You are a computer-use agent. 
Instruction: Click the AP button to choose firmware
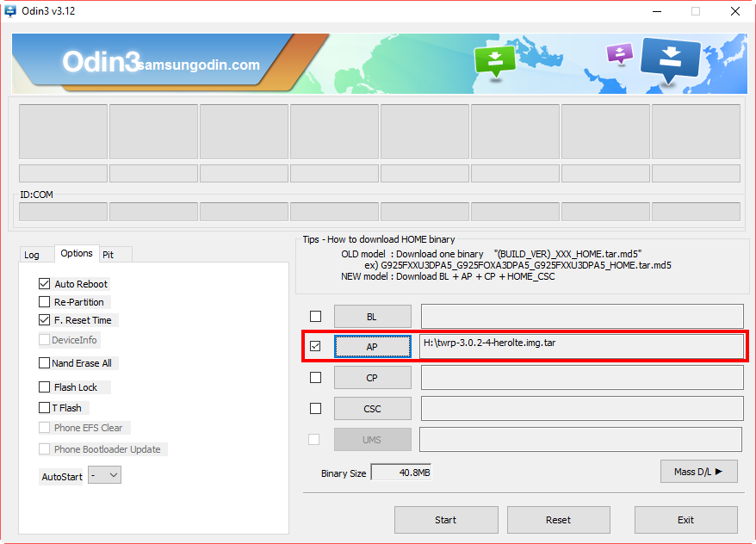click(373, 346)
